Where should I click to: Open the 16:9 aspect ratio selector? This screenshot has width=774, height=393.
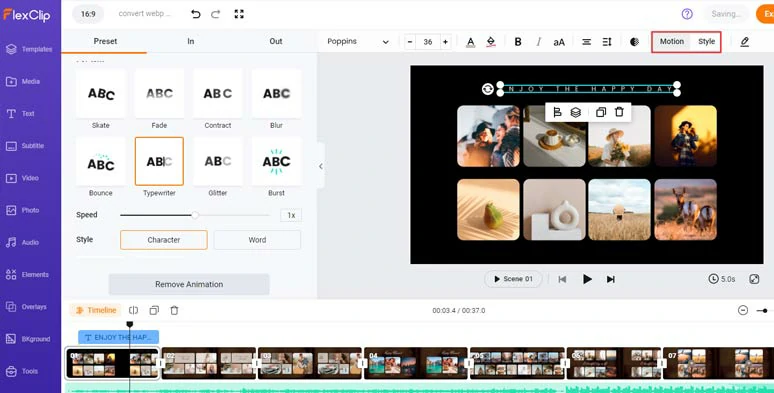88,14
